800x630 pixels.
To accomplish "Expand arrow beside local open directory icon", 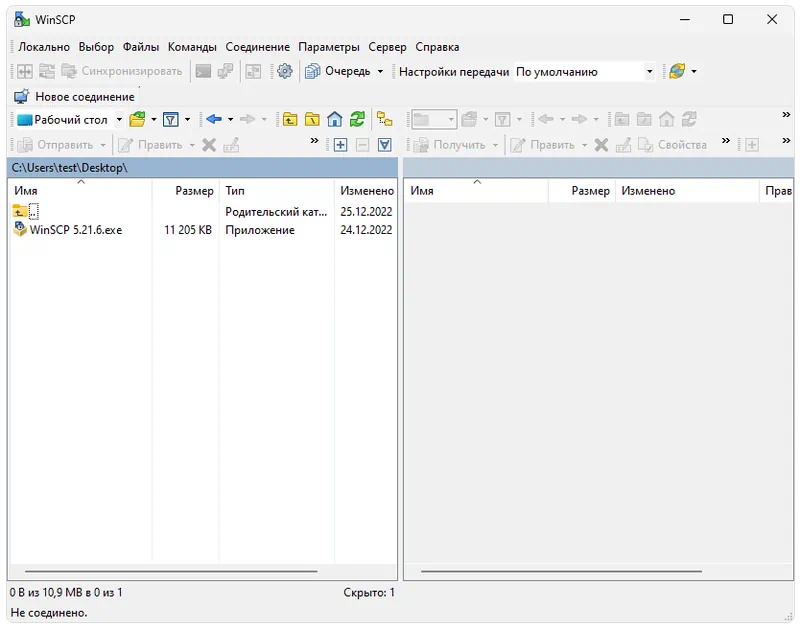I will pyautogui.click(x=154, y=120).
